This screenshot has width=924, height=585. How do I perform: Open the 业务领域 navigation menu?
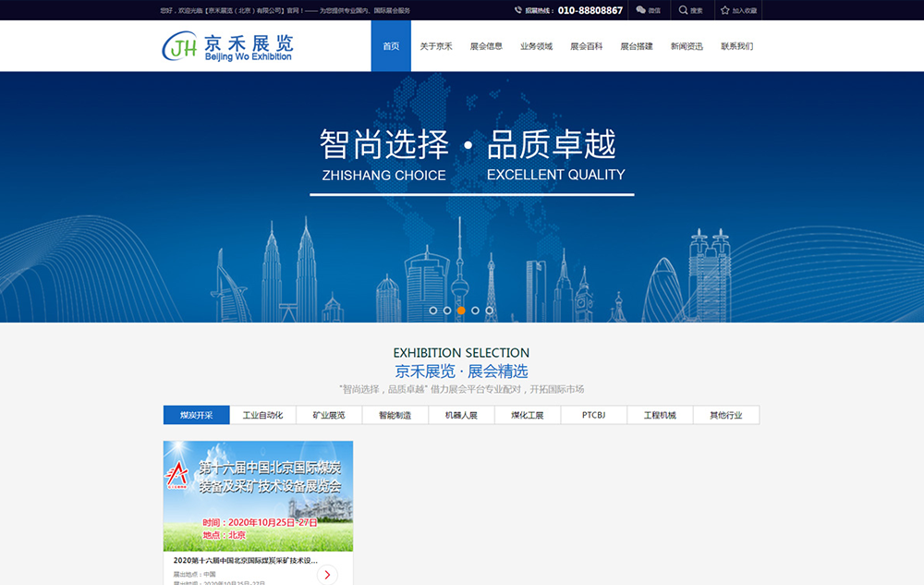[536, 46]
